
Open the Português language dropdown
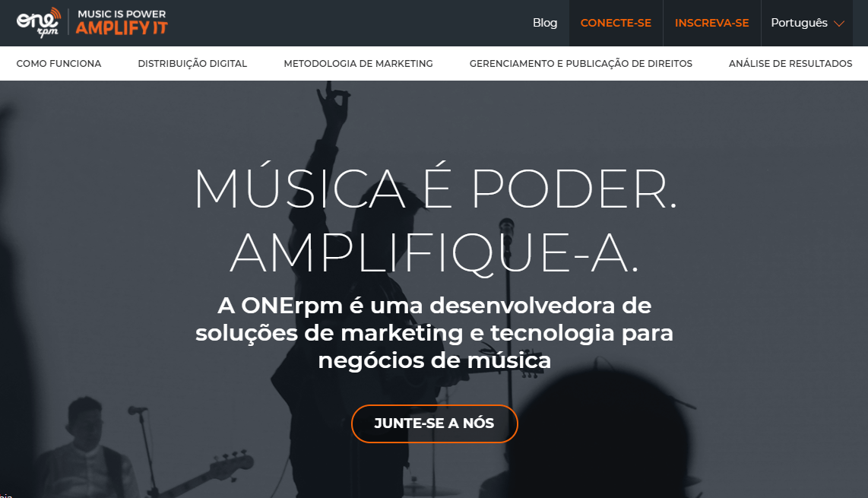[x=807, y=23]
